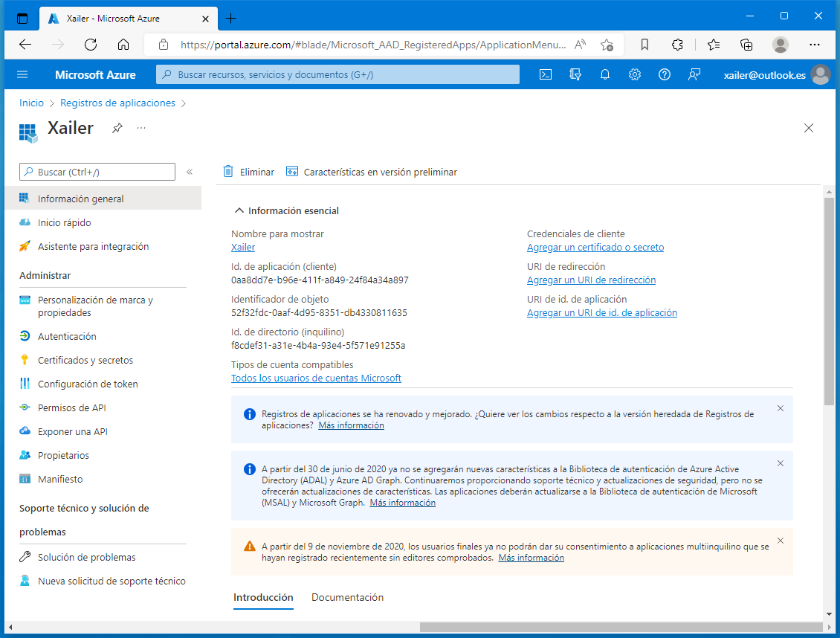Click the Microsoft Azure logo text
The height and width of the screenshot is (638, 840).
click(x=95, y=75)
